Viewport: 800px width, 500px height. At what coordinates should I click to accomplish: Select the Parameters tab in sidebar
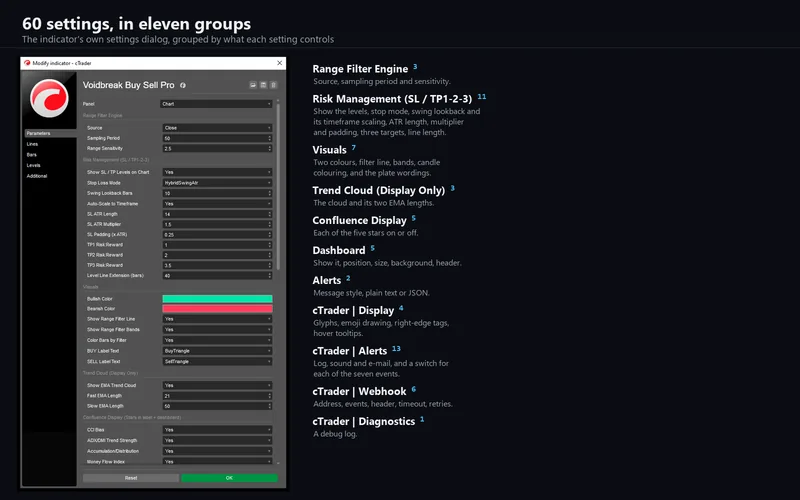(50, 133)
